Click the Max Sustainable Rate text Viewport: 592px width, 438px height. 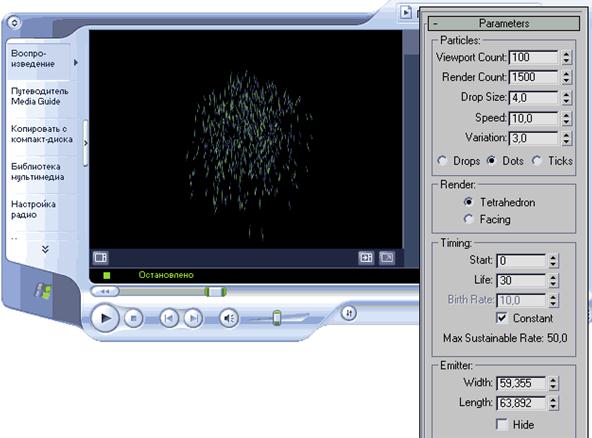pyautogui.click(x=505, y=338)
